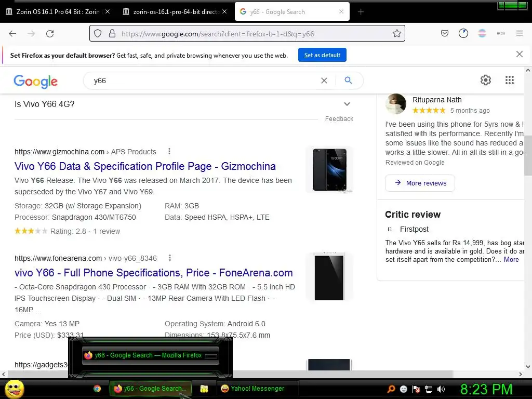This screenshot has width=532, height=399.
Task: Open the yellow folder taskbar icon
Action: (x=204, y=389)
